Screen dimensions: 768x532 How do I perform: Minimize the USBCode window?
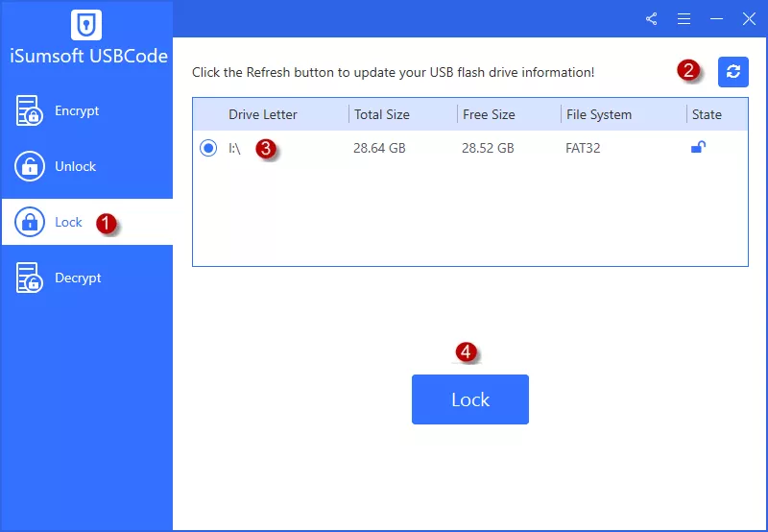[716, 19]
